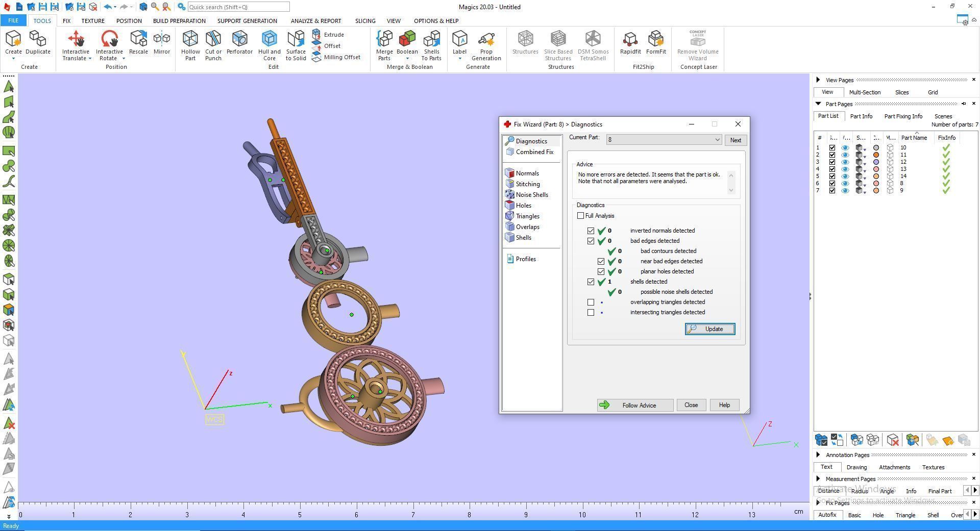This screenshot has height=531, width=980.
Task: Click the Update button
Action: pyautogui.click(x=710, y=329)
